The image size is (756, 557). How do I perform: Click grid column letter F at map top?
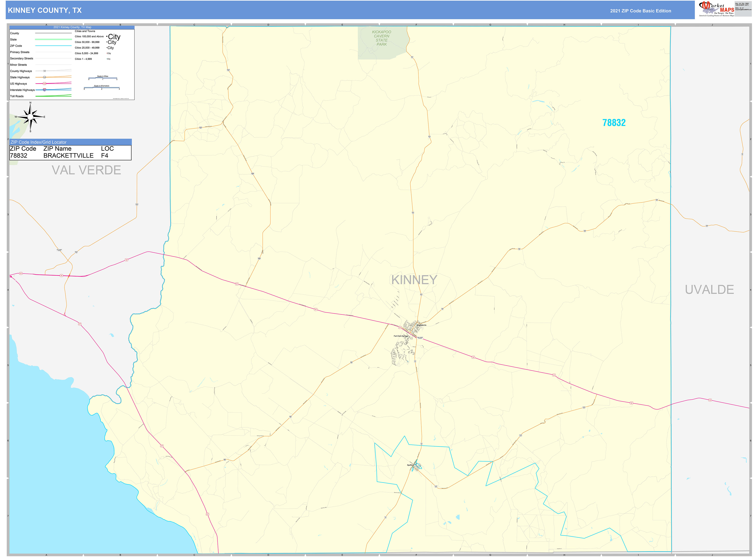pyautogui.click(x=416, y=25)
